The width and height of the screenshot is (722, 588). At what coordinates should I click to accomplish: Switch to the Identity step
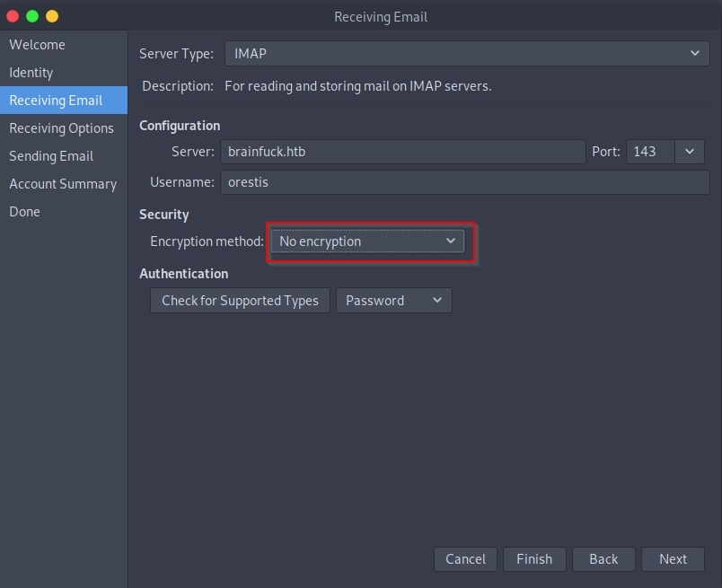[31, 73]
